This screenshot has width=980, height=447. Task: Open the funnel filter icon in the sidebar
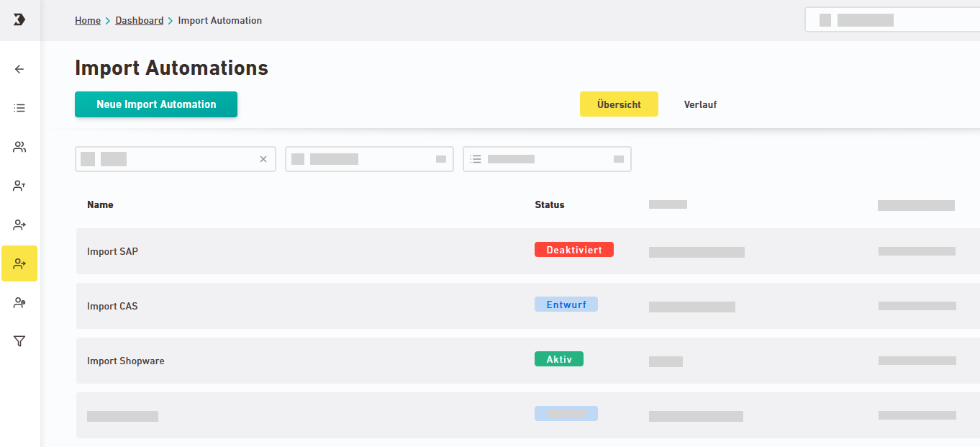(19, 341)
